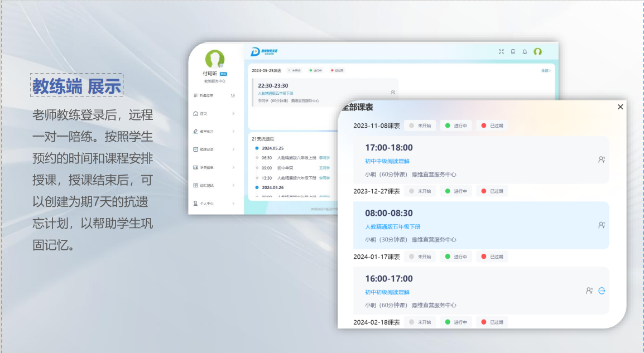Click the 22:30-23:30 time slot text

[273, 86]
